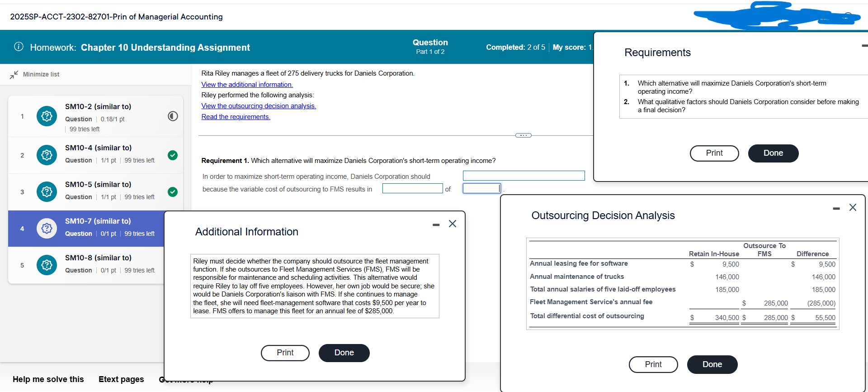Click '185,000' in the Retain In-House column

point(727,290)
